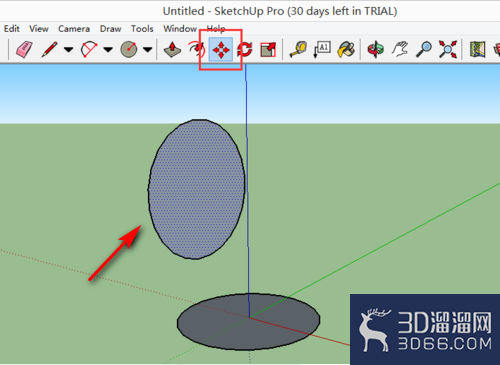Select the Line pencil tool
The width and height of the screenshot is (500, 365).
point(49,49)
